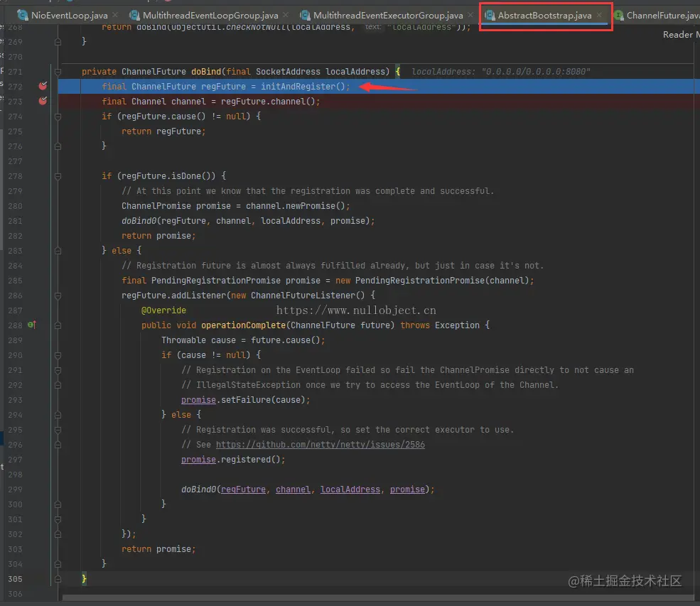Open the netty issues/2586 hyperlink in the comment
The width and height of the screenshot is (700, 606).
320,444
